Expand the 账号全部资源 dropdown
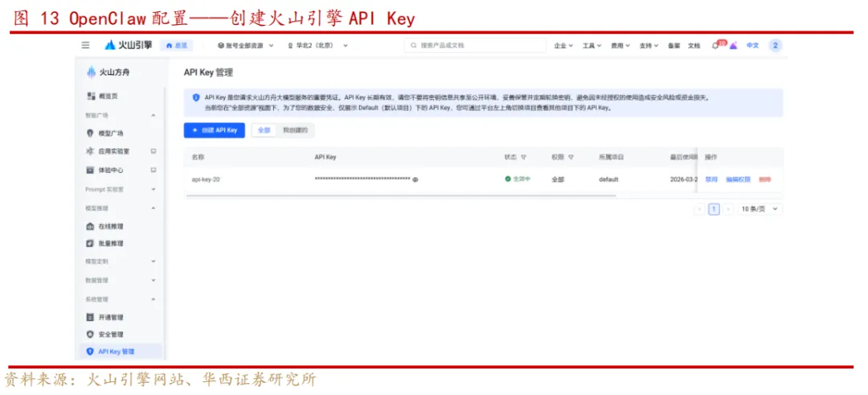 [246, 45]
